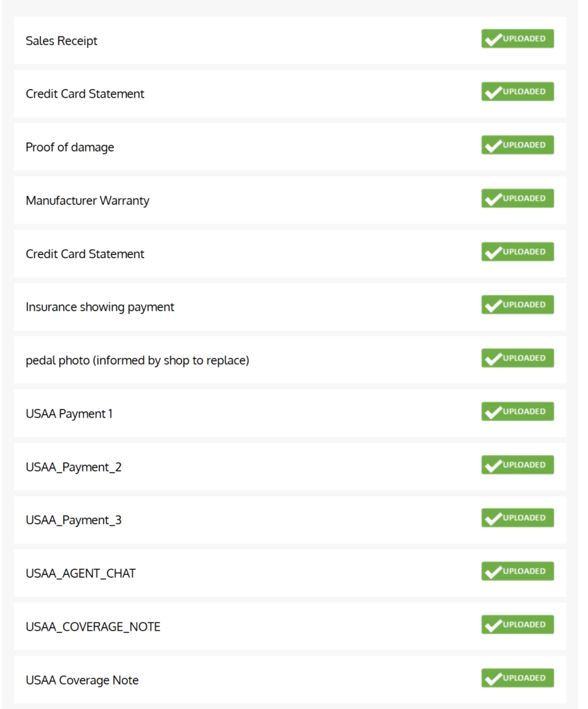Click the UPLOADED badge for pedal photo
Screen dimensions: 588x709
(x=517, y=359)
